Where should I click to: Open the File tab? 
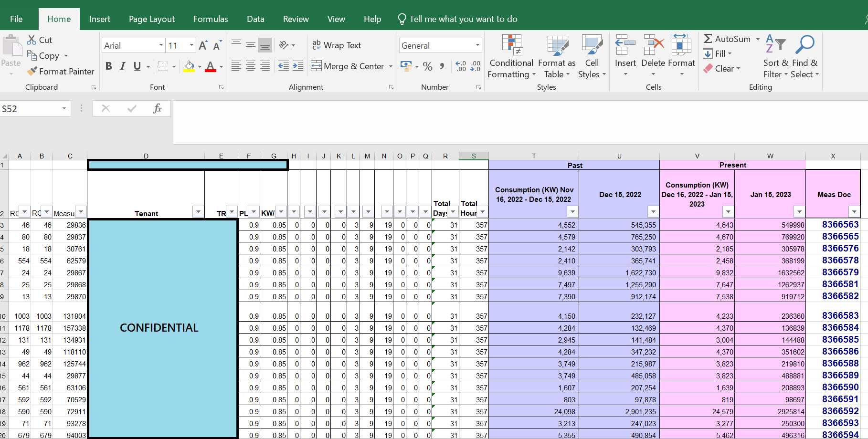[16, 19]
